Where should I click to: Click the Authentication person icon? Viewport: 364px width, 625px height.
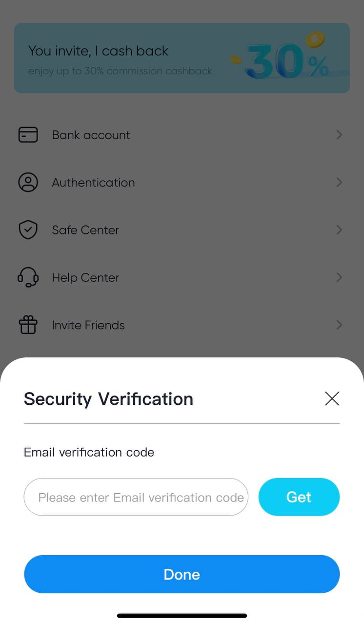click(28, 183)
